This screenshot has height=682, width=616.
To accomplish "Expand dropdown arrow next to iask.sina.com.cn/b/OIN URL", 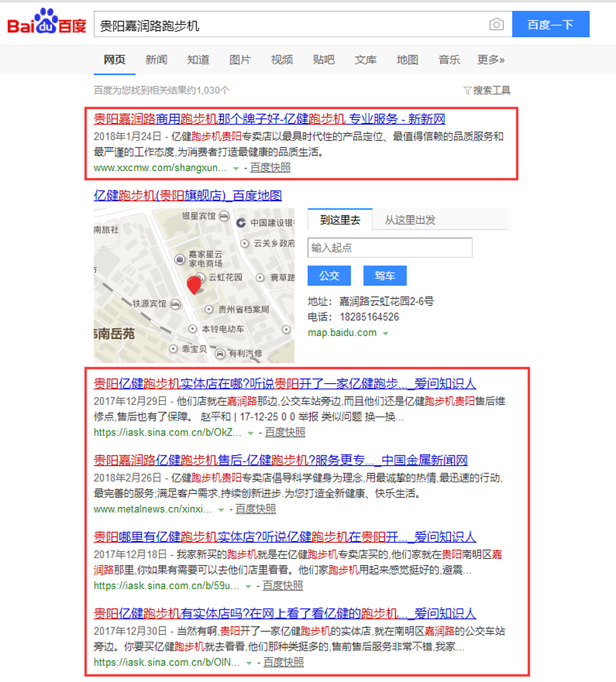I will tap(249, 663).
